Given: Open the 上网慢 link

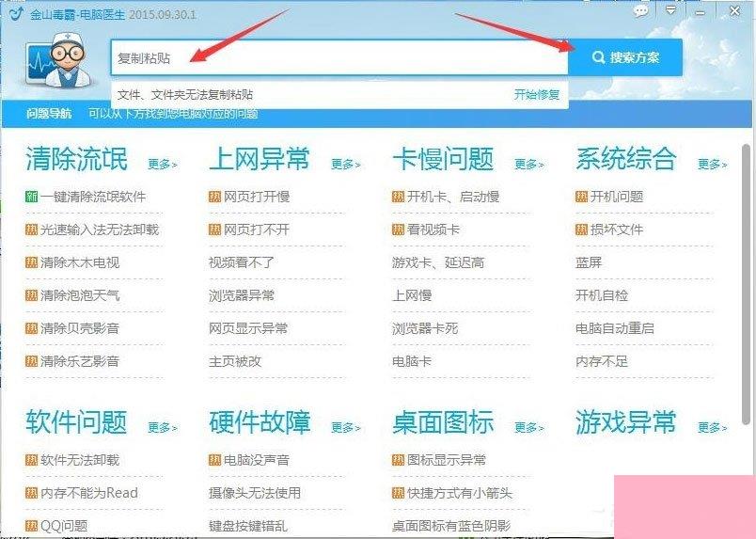Looking at the screenshot, I should coord(412,295).
